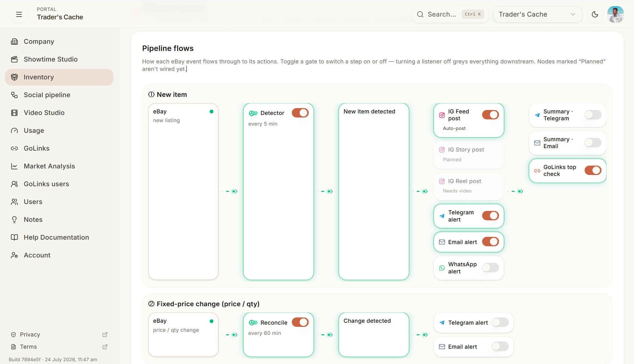Toggle the New item Email alert switch

point(491,242)
